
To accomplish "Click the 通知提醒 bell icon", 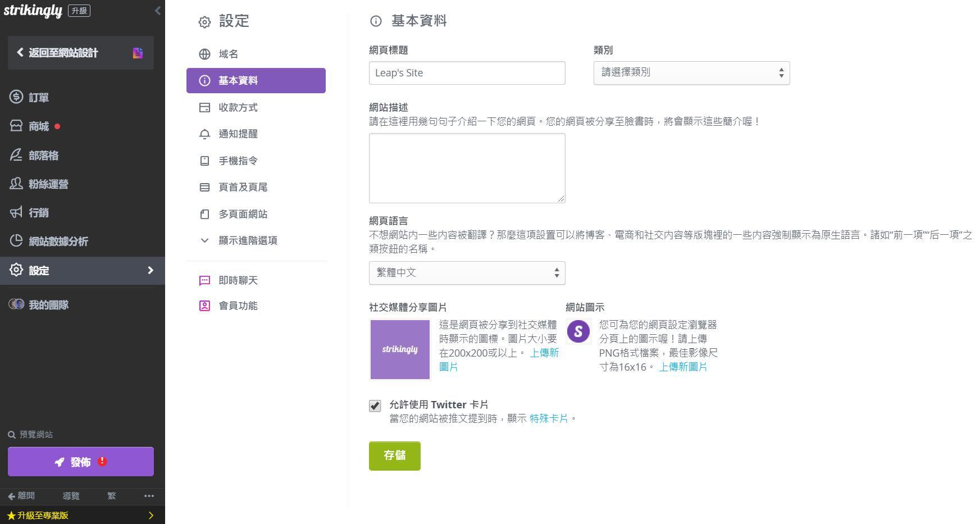I will tap(204, 134).
